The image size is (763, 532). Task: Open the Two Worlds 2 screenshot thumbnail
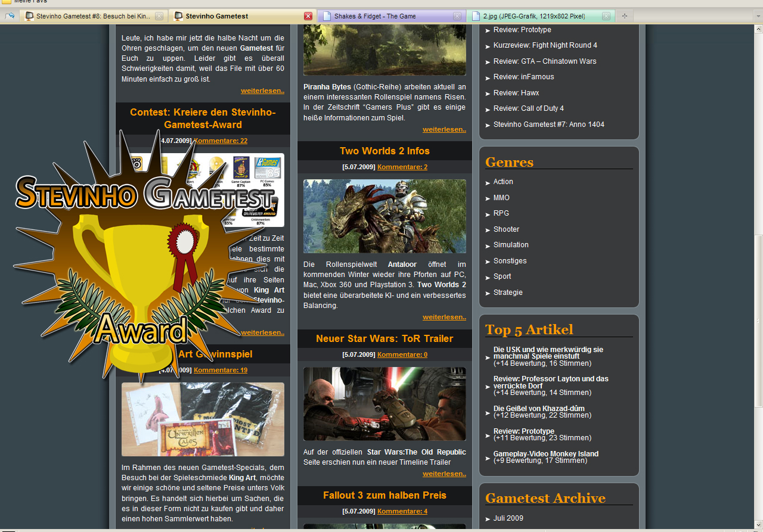coord(384,216)
